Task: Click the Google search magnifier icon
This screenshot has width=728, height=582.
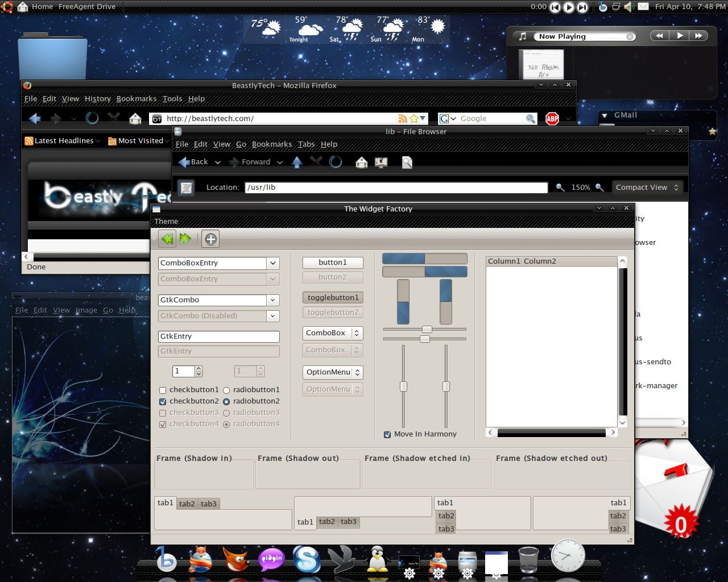Action: coord(531,118)
